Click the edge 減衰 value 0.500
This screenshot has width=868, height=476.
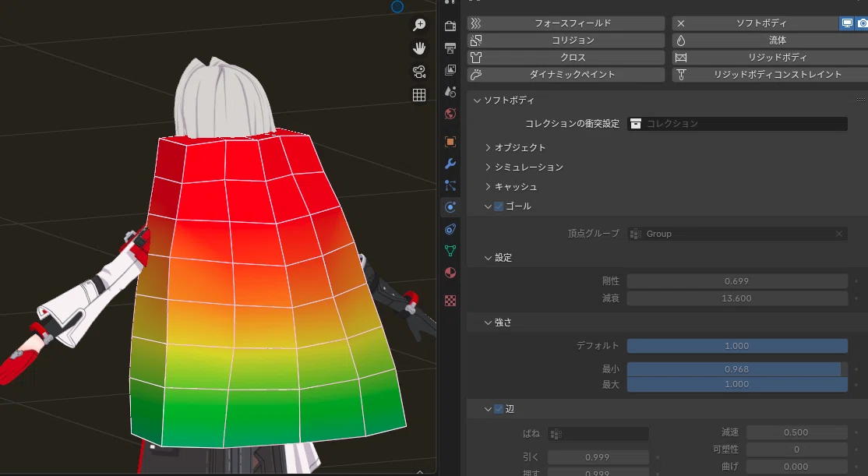tap(796, 433)
